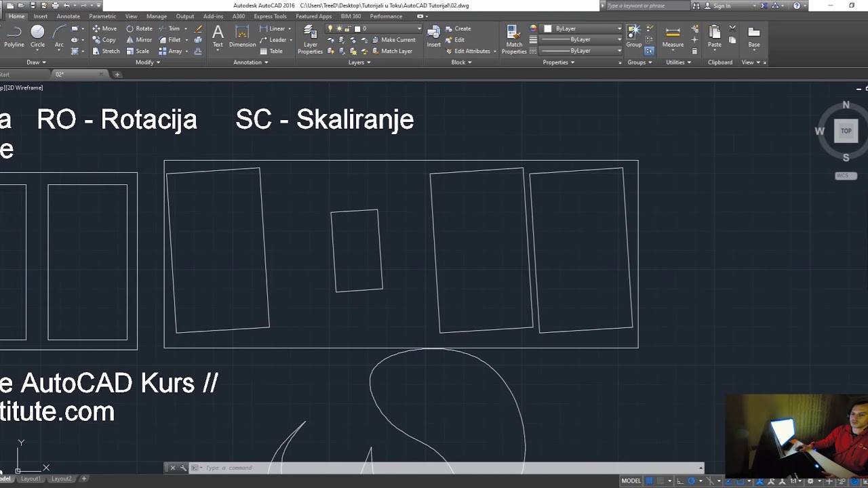Click Match Properties tool
The width and height of the screenshot is (868, 488).
514,39
